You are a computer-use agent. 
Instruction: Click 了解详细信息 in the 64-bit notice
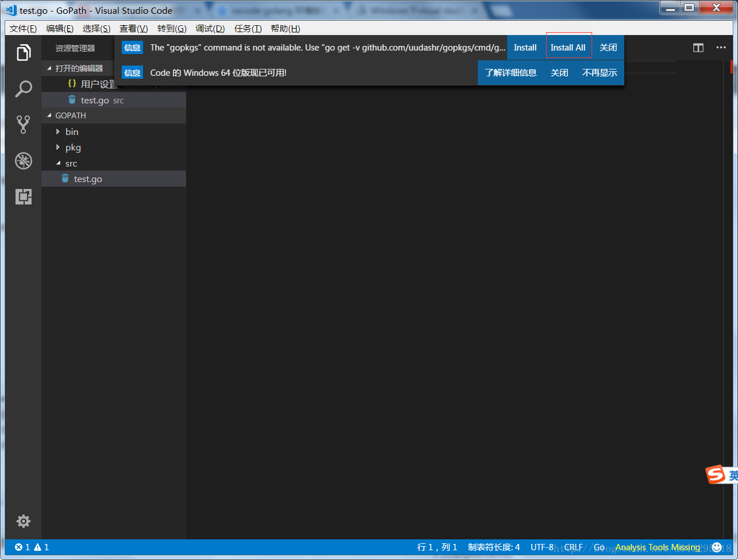coord(511,73)
